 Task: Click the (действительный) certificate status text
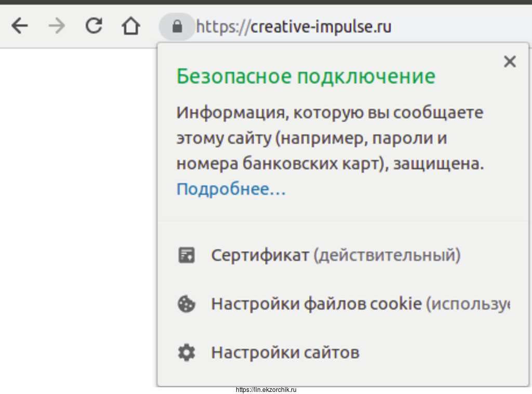pyautogui.click(x=387, y=255)
